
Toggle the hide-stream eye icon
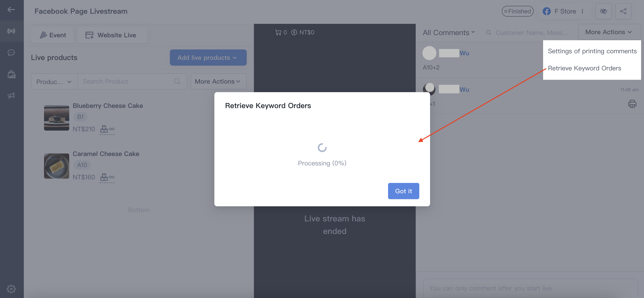[603, 11]
